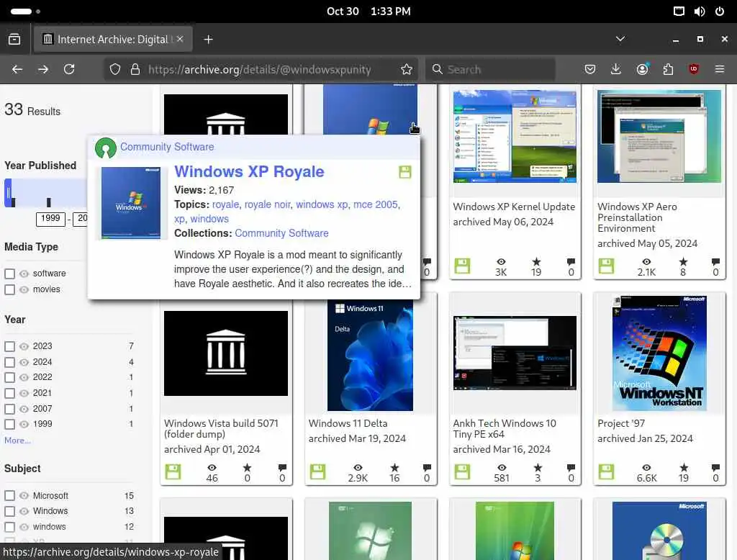Click system volume icon in top bar
Viewport: 737px width, 560px height.
coord(700,12)
